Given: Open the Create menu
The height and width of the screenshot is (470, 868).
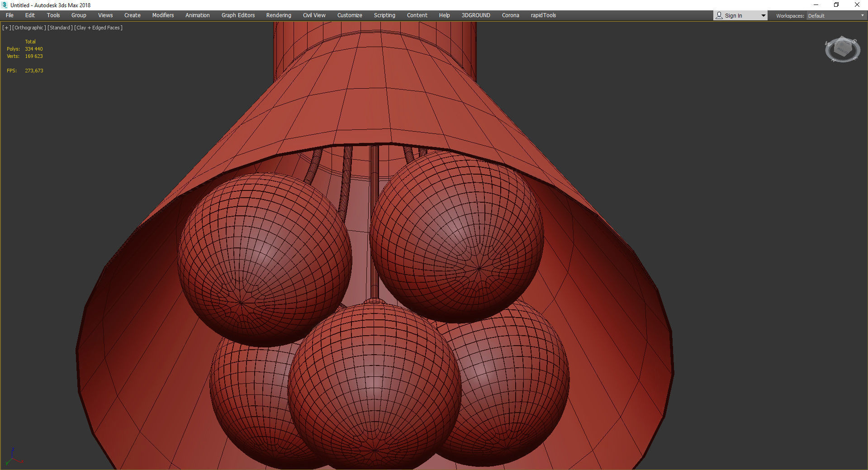Looking at the screenshot, I should (x=133, y=15).
